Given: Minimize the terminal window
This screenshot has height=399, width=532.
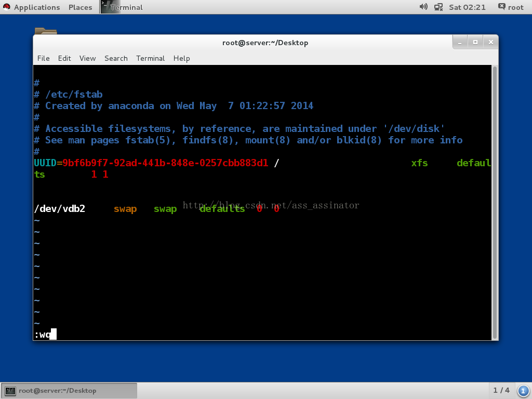Looking at the screenshot, I should 460,43.
